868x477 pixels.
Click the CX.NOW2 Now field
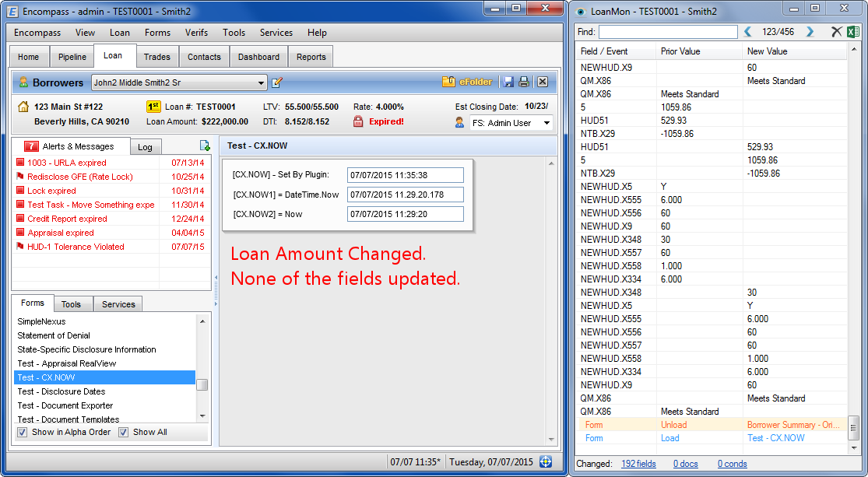coord(406,214)
